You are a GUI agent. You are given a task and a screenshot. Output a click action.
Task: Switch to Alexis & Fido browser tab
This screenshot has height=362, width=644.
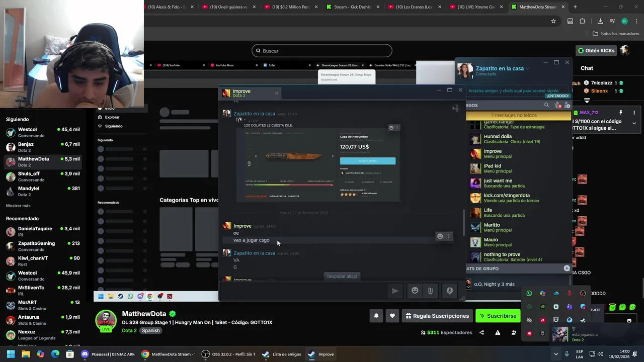click(x=168, y=7)
